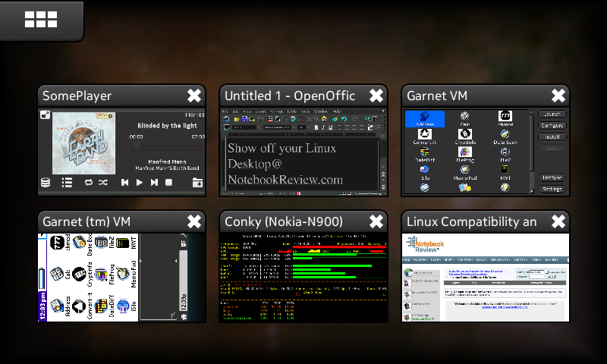The width and height of the screenshot is (607, 364).
Task: Click the Open folder icon in OpenOffice
Action: click(x=237, y=119)
